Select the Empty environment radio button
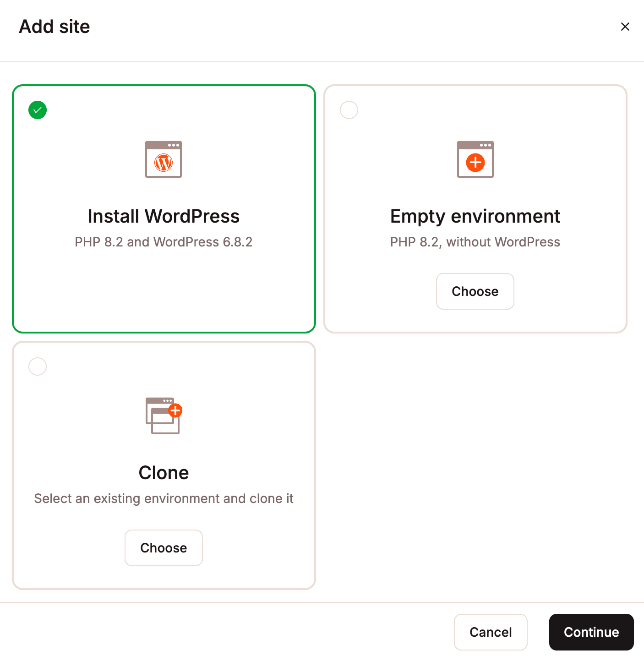 pos(349,110)
